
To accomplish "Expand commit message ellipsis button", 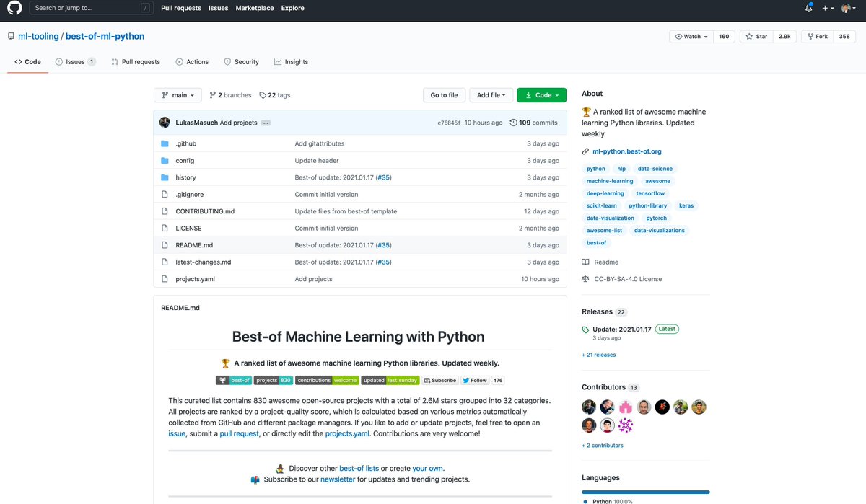I will (266, 123).
